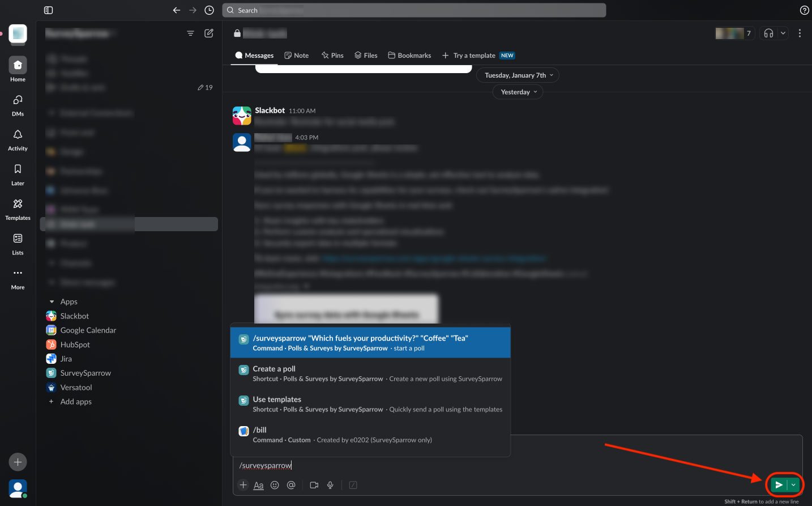
Task: Click the record audio microphone icon
Action: pos(330,485)
